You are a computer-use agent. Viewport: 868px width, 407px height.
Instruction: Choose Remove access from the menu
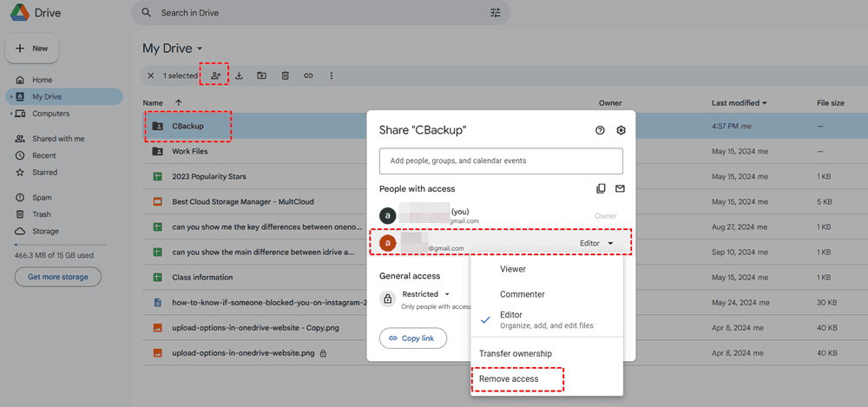[547, 379]
